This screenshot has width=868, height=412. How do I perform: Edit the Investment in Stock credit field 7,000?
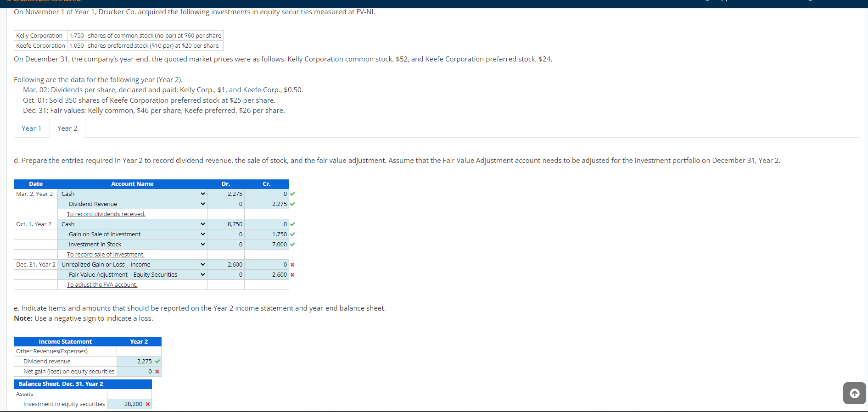tap(267, 245)
